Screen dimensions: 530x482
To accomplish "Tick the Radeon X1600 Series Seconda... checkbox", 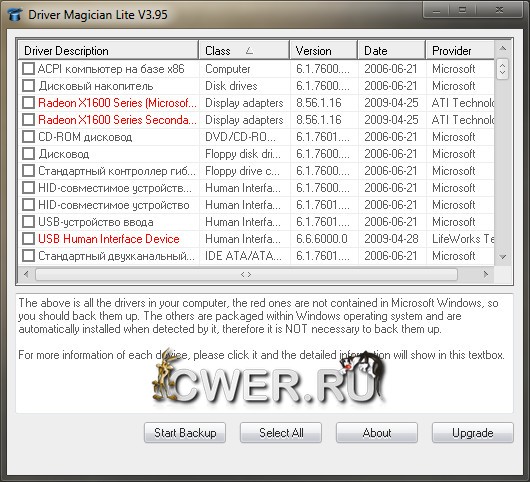I will (28, 119).
